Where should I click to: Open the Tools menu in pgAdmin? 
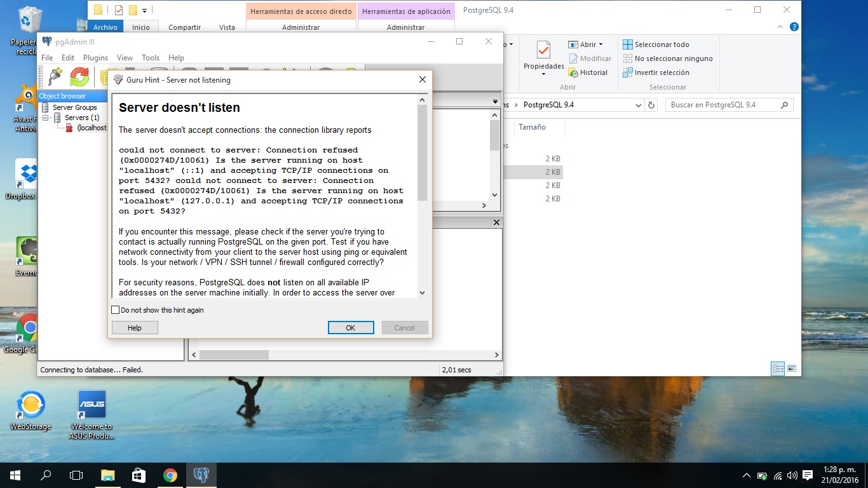coord(151,58)
